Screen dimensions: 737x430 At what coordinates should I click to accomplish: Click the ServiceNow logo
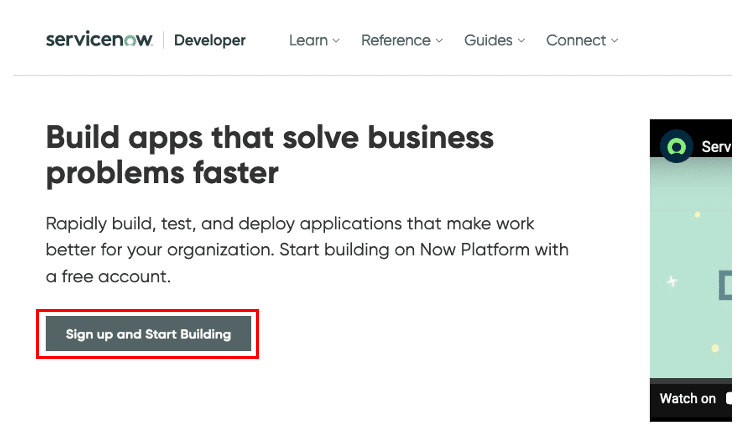[99, 40]
